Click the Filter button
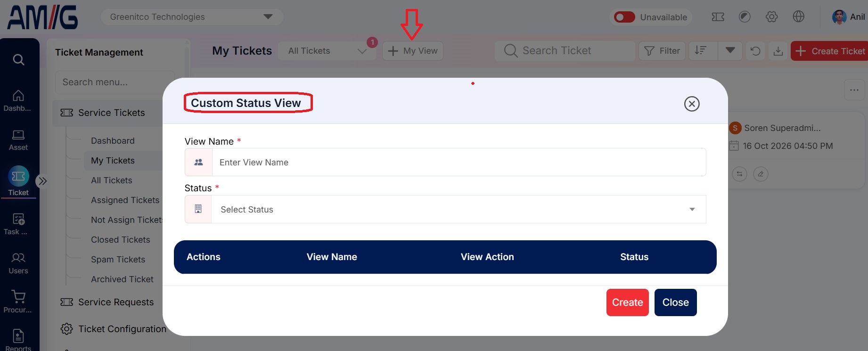Image resolution: width=868 pixels, height=351 pixels. click(662, 51)
